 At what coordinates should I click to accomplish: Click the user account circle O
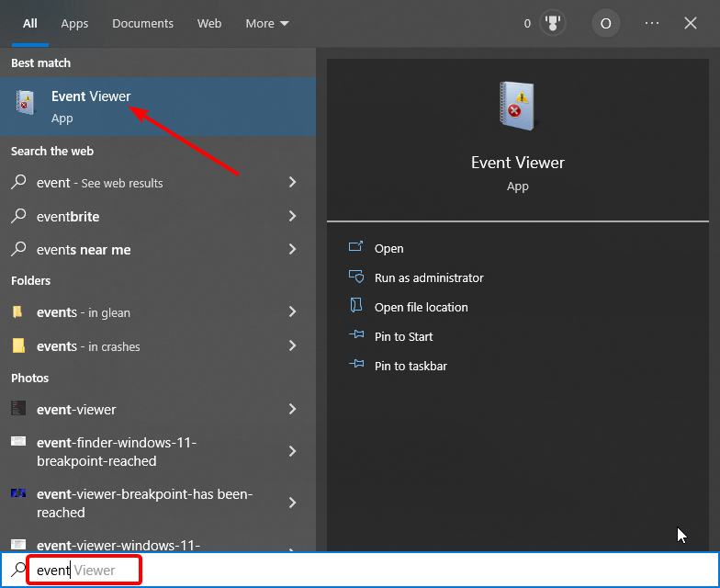point(606,23)
